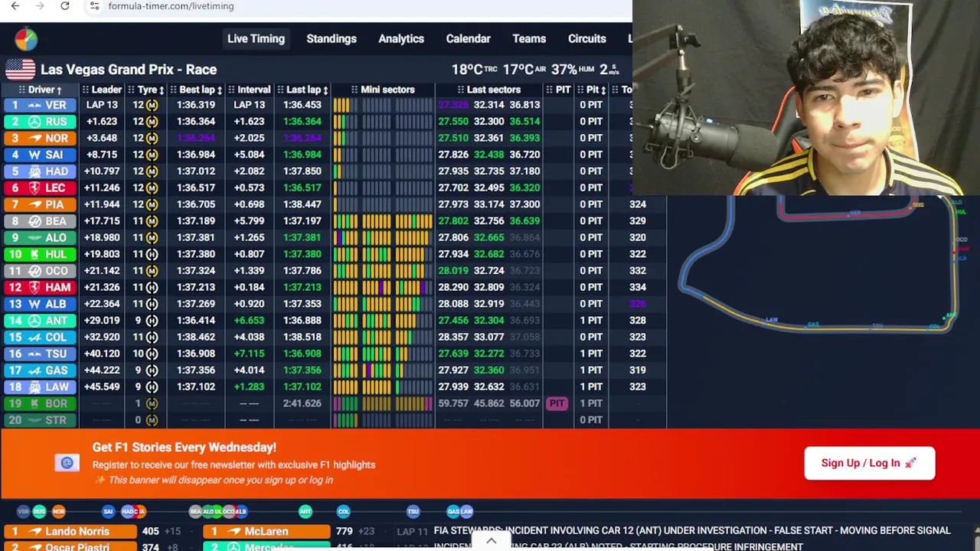
Task: Open the Teams tab
Action: click(x=529, y=38)
